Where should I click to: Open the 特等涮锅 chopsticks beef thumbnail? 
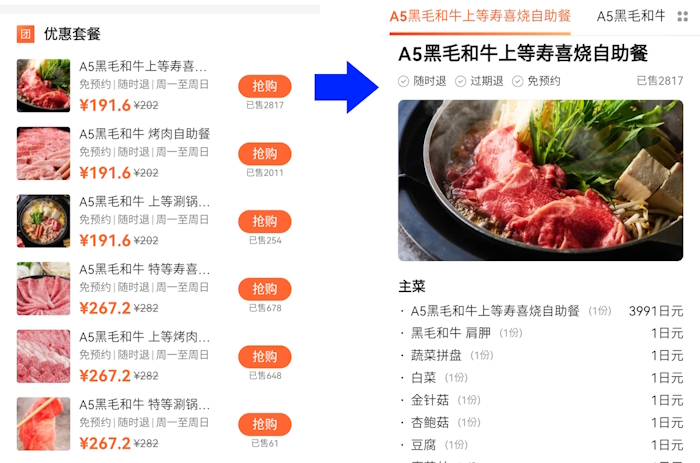point(43,424)
